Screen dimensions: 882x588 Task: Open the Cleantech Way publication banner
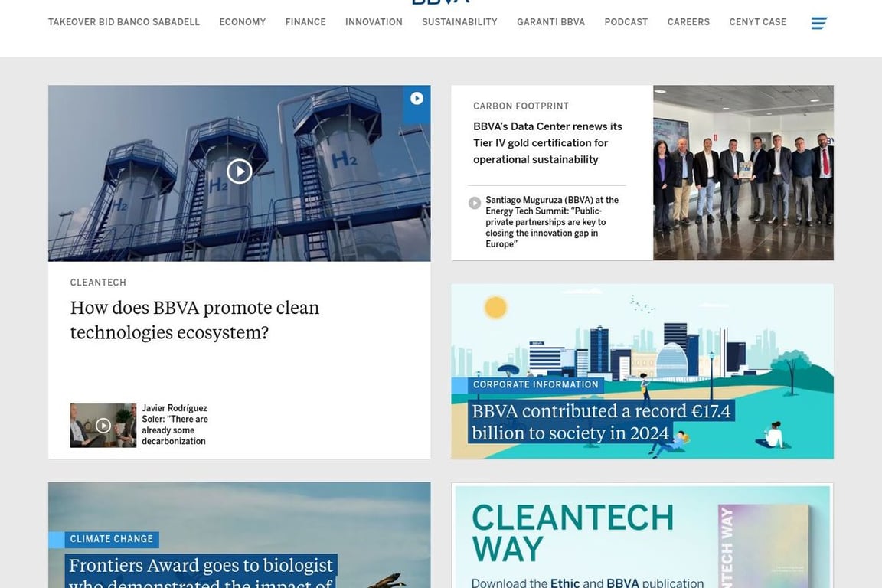[x=642, y=536]
